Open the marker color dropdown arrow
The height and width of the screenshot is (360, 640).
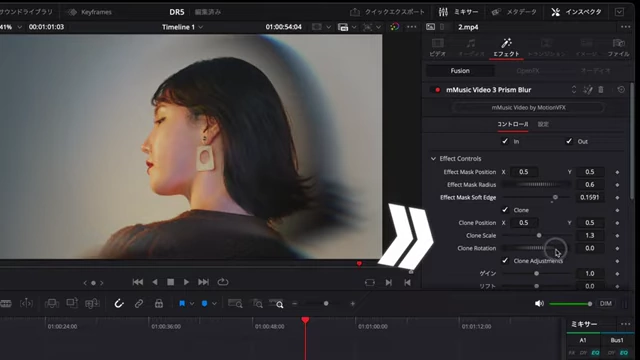tap(214, 304)
